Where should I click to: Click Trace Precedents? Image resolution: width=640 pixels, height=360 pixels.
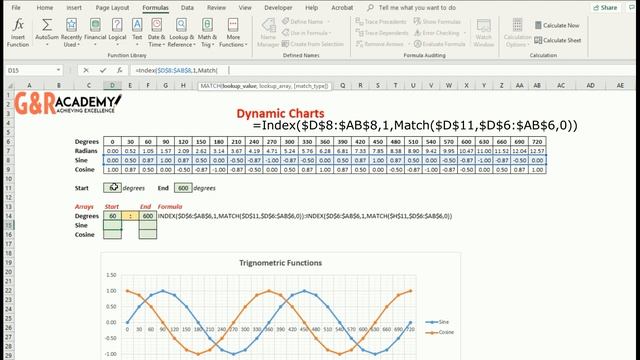point(381,22)
